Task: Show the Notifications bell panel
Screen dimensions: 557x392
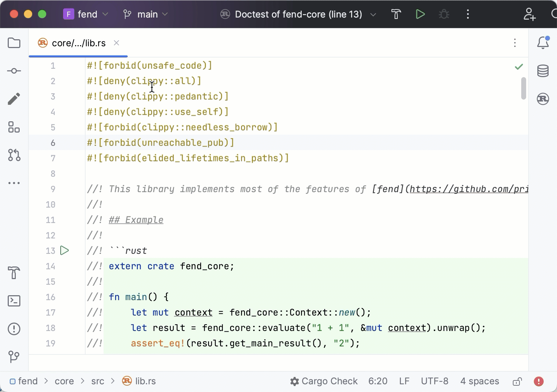Action: pos(543,43)
